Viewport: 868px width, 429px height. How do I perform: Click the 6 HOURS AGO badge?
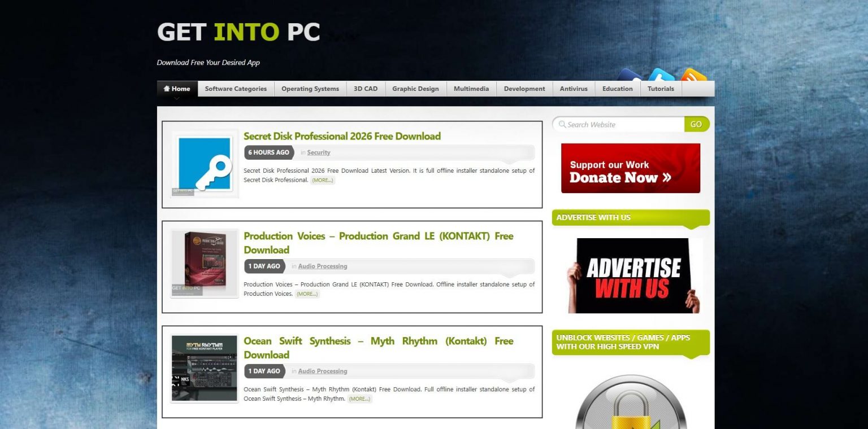269,152
